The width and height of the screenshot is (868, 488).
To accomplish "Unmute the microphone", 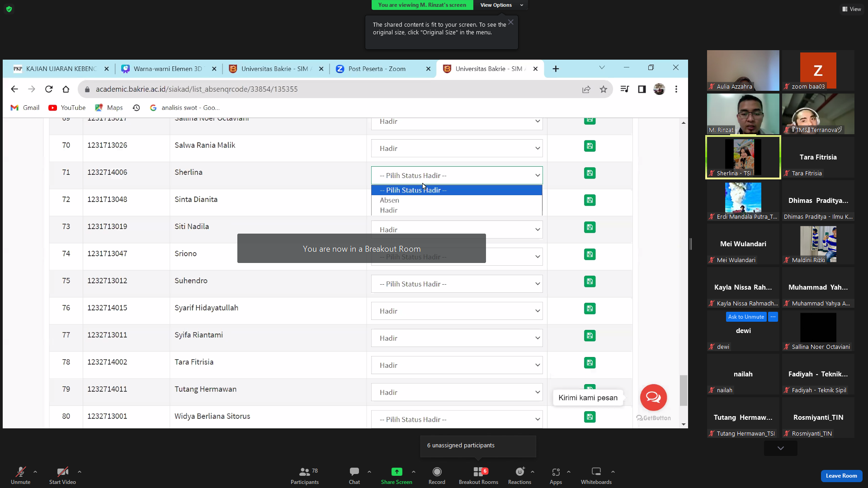I will pos(20,476).
